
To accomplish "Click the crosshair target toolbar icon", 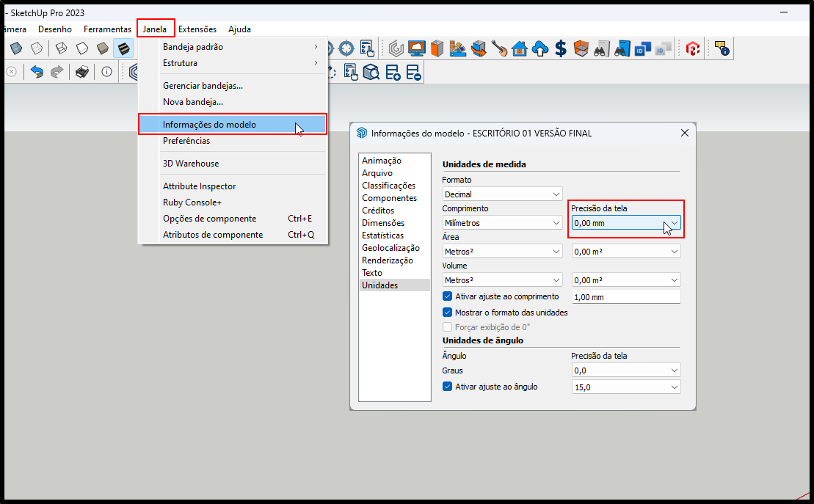I will click(346, 49).
